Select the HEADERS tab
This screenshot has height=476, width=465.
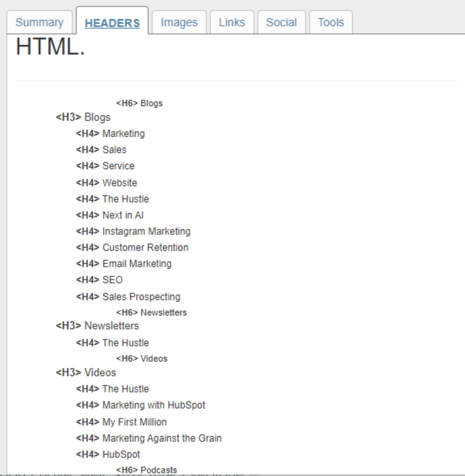[x=112, y=23]
